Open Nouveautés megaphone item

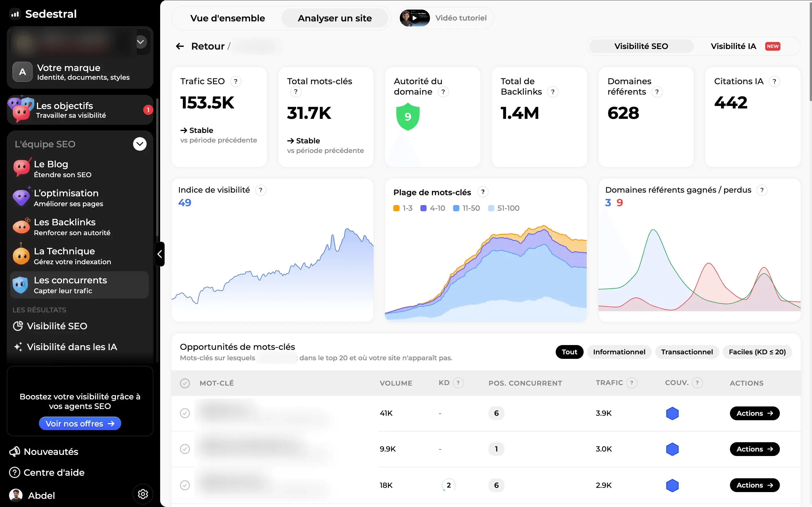click(x=44, y=452)
